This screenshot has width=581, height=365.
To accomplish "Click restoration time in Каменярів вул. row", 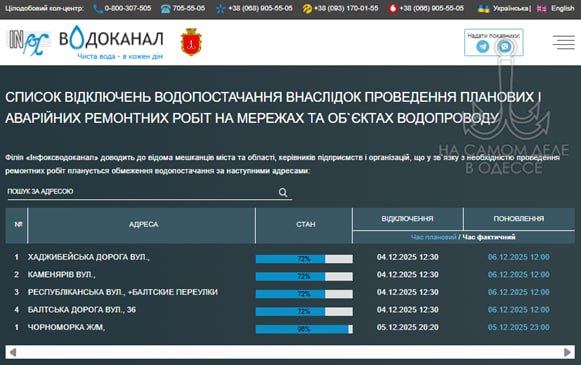I will click(x=518, y=275).
